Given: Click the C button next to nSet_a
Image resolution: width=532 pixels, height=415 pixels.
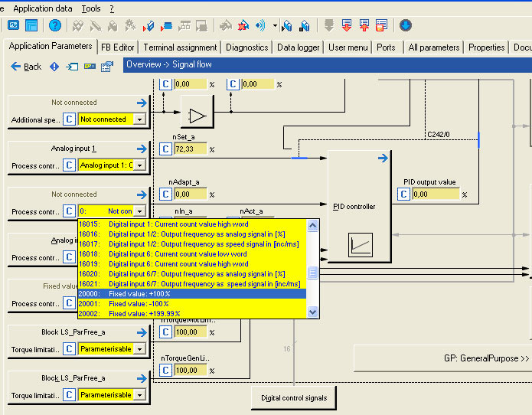Looking at the screenshot, I should pyautogui.click(x=165, y=149).
